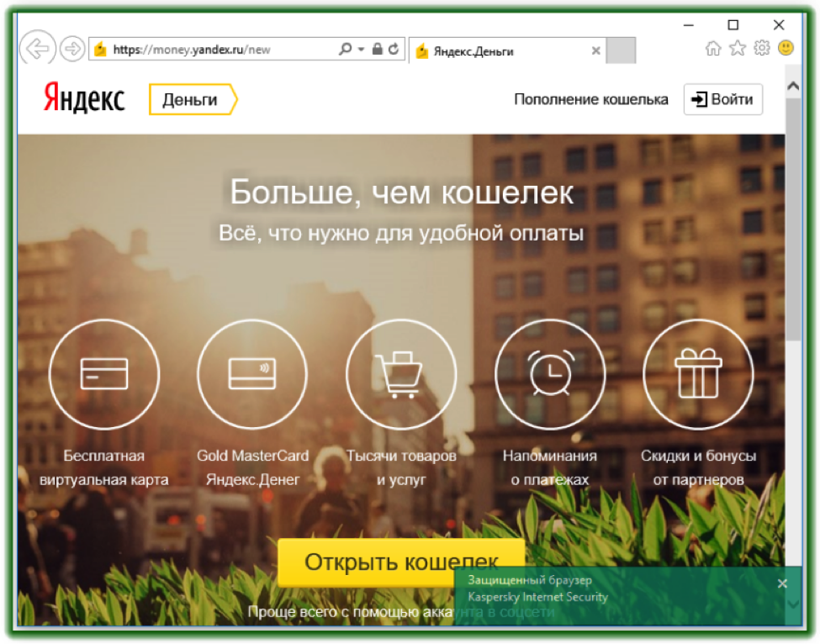Click the Защищенный браузер notification text
Viewport: 820px width, 644px height.
530,580
